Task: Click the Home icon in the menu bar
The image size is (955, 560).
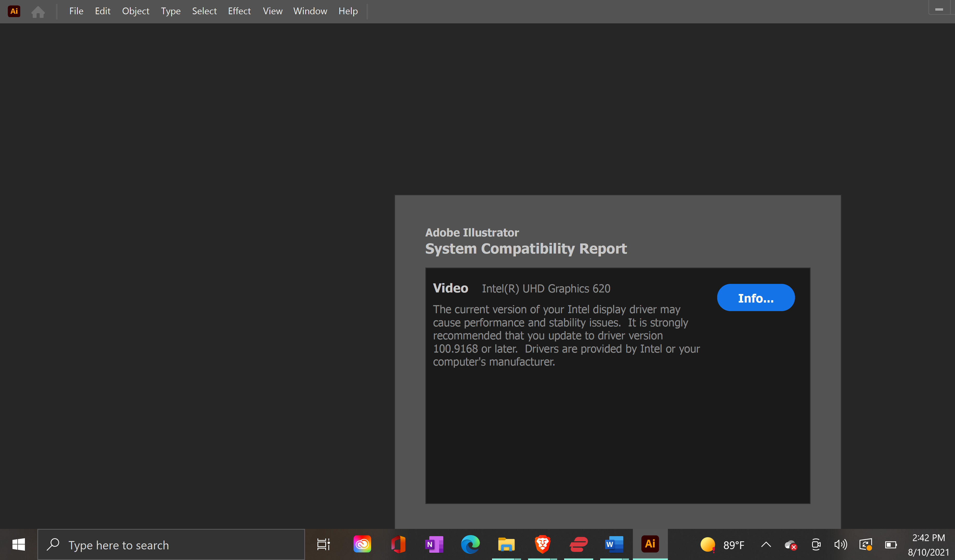Action: pyautogui.click(x=38, y=12)
